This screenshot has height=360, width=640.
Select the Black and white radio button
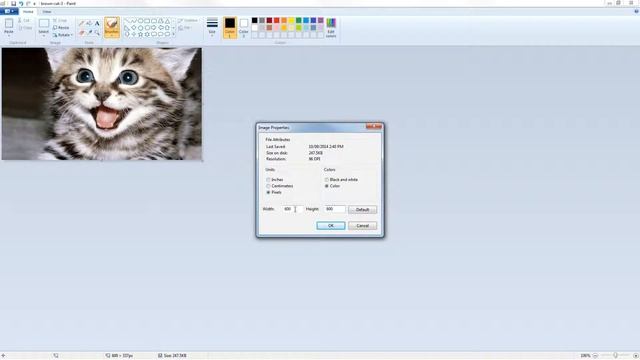click(x=327, y=180)
